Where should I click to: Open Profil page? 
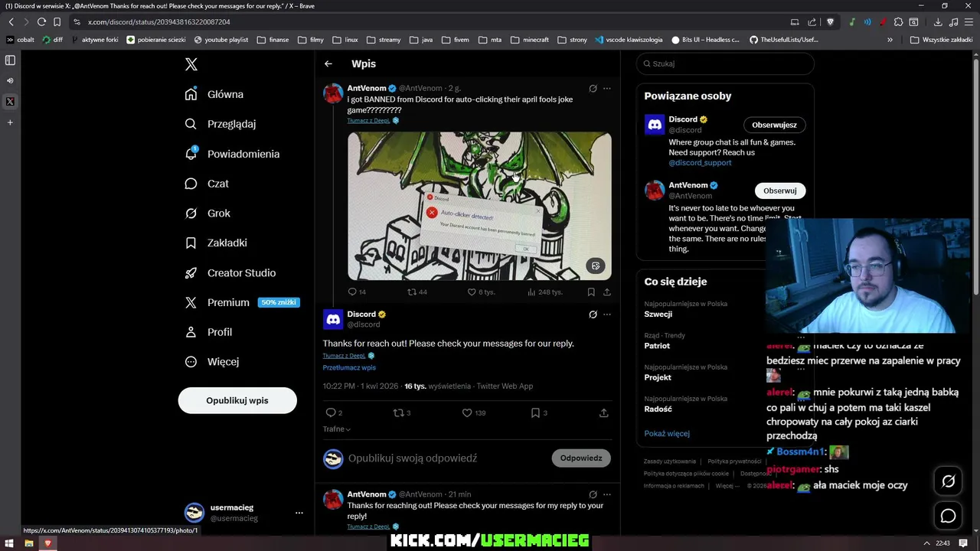pyautogui.click(x=208, y=332)
